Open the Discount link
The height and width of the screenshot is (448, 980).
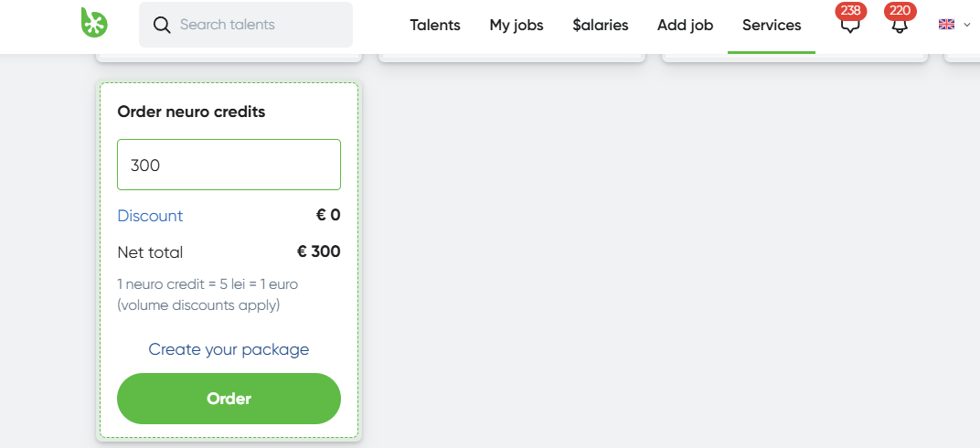150,216
